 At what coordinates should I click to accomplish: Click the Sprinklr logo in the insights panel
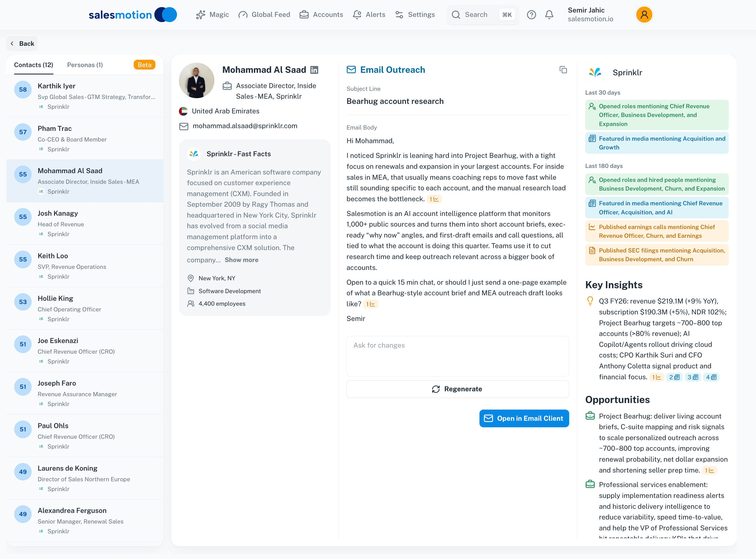[595, 73]
